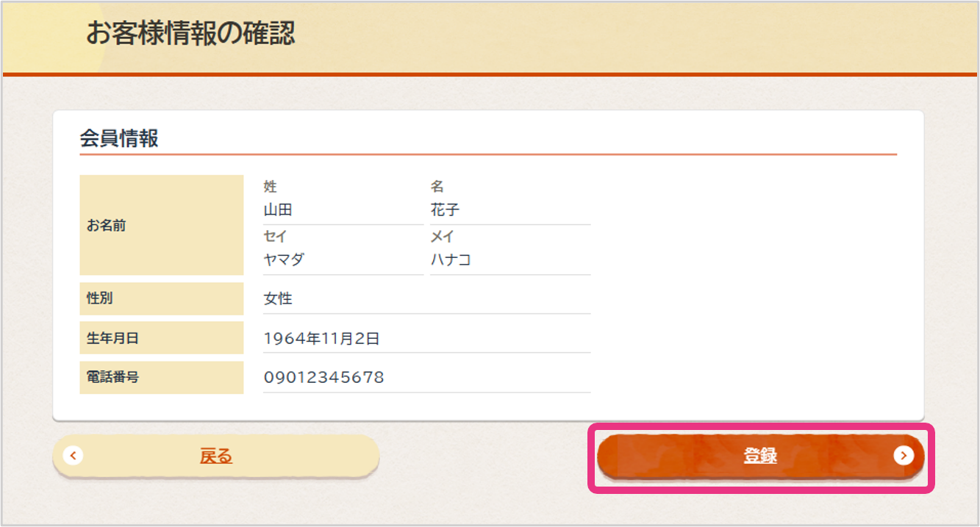Click the お名前 row label

tap(107, 226)
